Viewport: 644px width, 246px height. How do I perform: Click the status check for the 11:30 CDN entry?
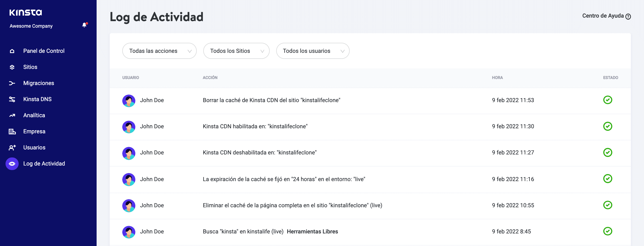608,127
